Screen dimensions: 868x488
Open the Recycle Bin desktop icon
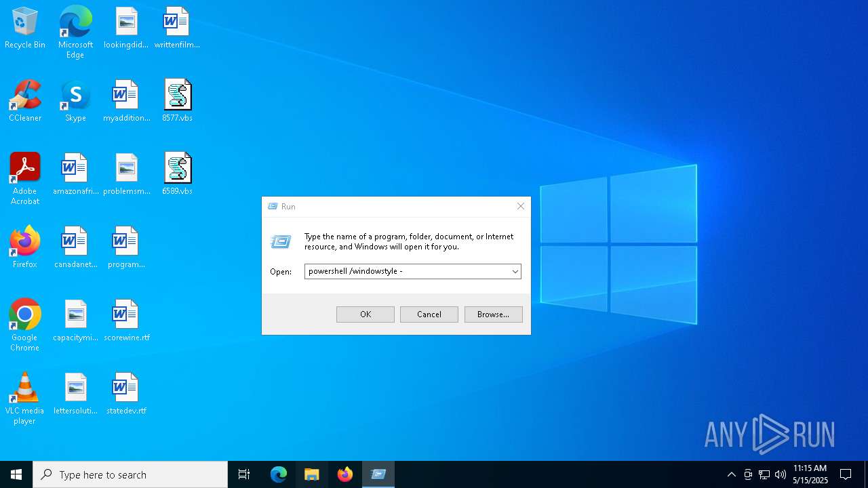25,28
